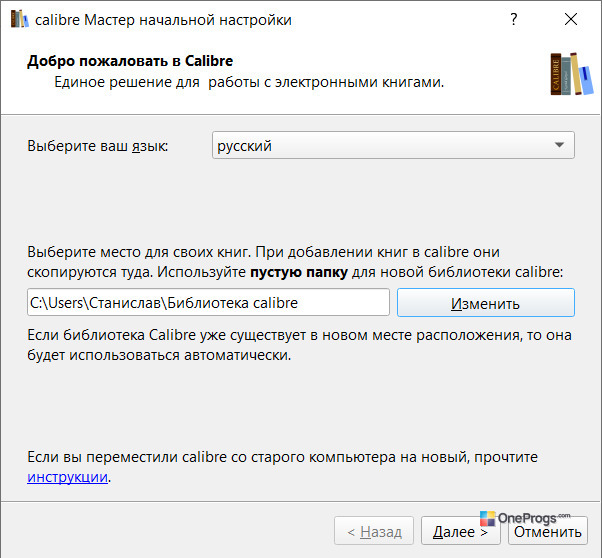
Task: Go to next step with Далее
Action: click(x=460, y=531)
